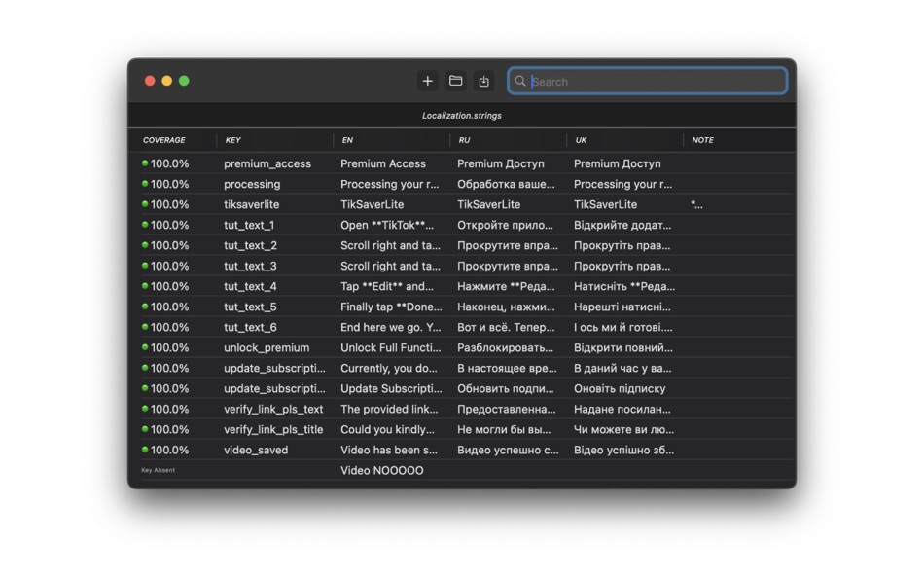Click the UK column header
The height and width of the screenshot is (578, 924).
(581, 140)
